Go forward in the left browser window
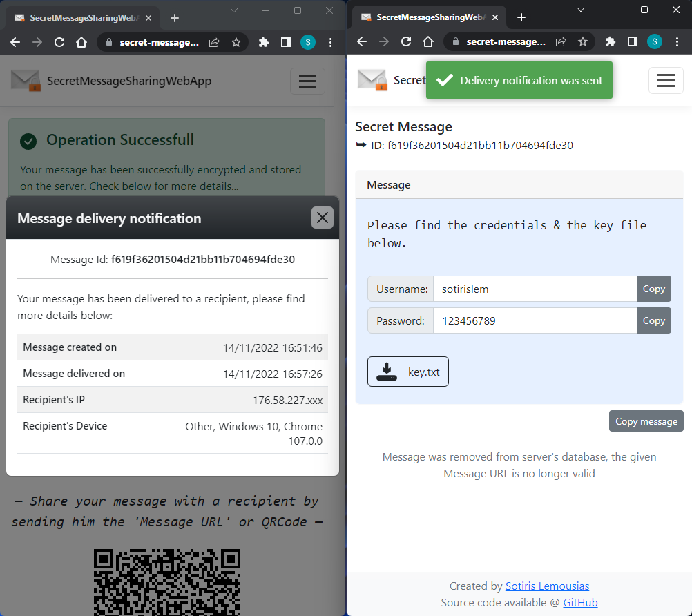The width and height of the screenshot is (692, 616). 37,42
